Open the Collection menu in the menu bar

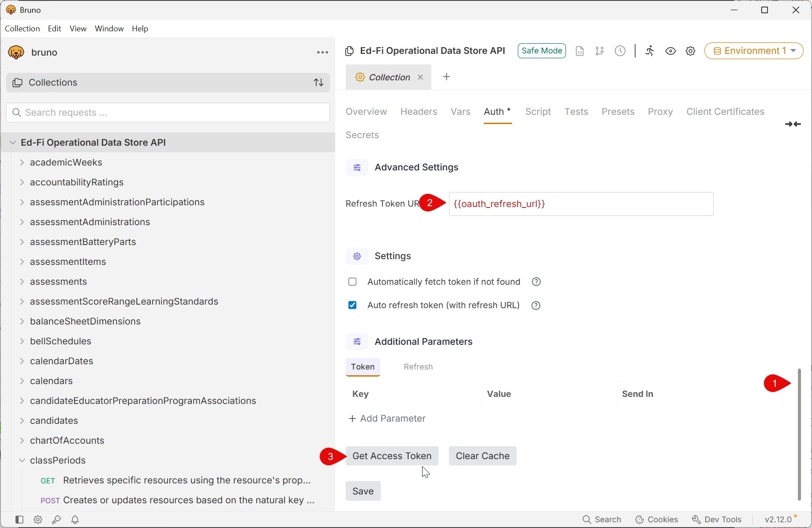[x=22, y=28]
